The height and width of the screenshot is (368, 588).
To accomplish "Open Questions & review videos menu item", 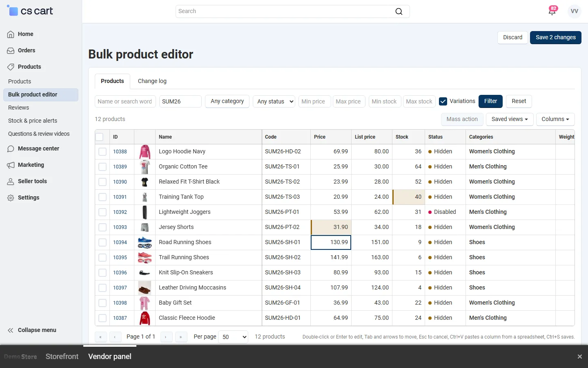I will click(39, 134).
